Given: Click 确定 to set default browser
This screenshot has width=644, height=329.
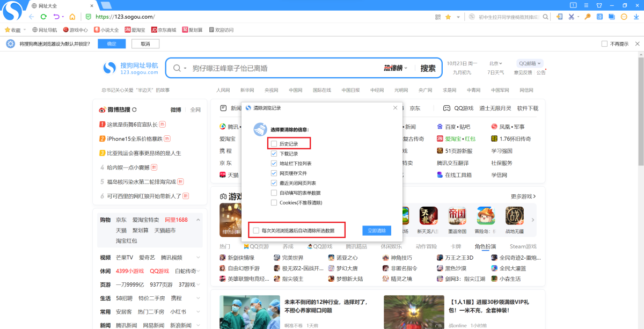Looking at the screenshot, I should pyautogui.click(x=112, y=43).
